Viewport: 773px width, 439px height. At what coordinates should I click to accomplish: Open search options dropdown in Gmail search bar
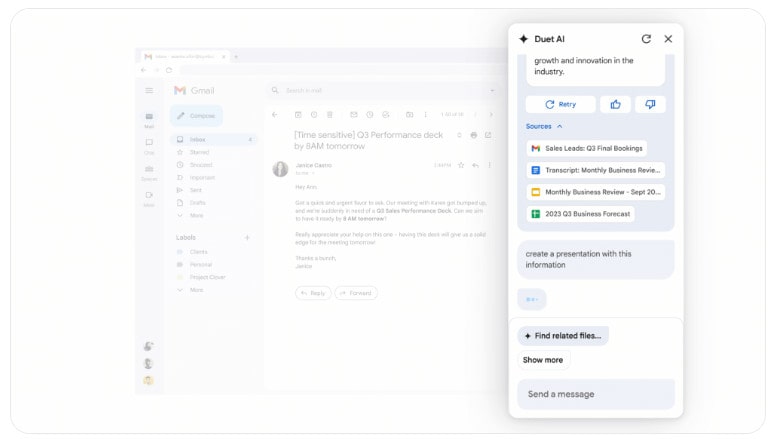click(492, 91)
